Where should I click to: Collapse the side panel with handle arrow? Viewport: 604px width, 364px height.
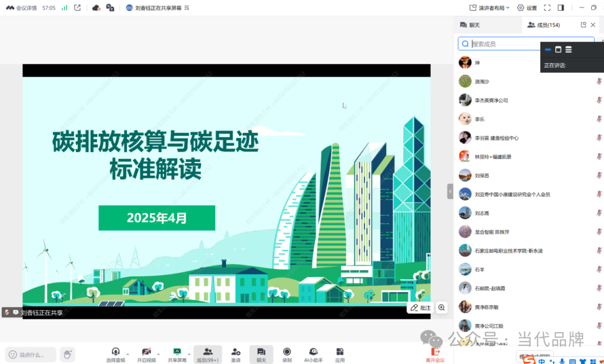pos(450,191)
